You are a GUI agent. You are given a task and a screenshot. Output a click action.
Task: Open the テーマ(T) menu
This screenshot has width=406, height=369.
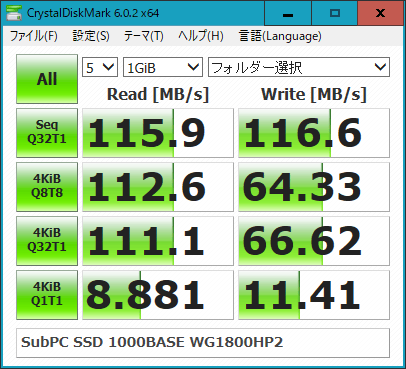tap(143, 36)
